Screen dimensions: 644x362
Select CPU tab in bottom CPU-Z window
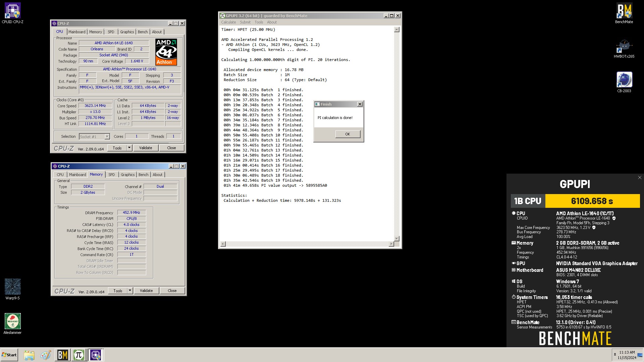point(60,175)
